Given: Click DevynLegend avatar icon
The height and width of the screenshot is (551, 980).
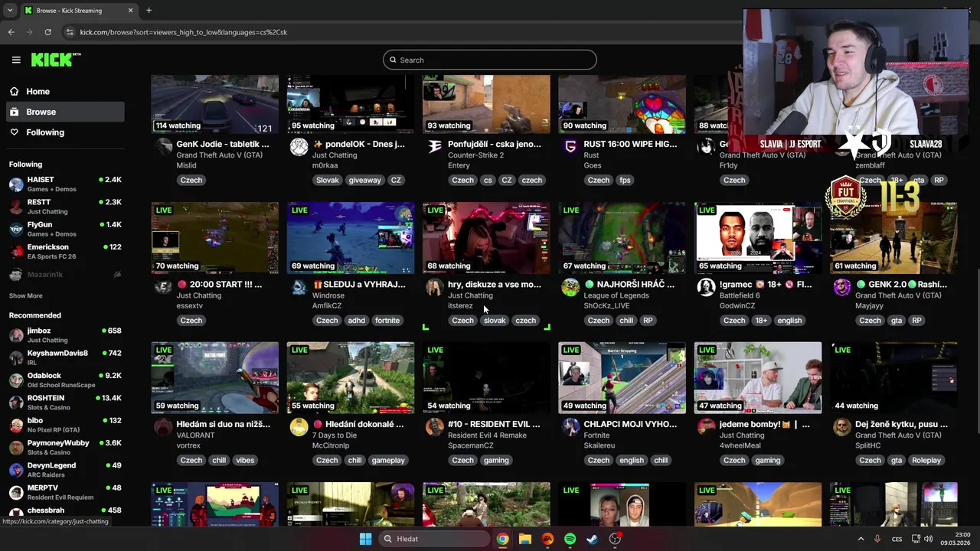Looking at the screenshot, I should (16, 470).
